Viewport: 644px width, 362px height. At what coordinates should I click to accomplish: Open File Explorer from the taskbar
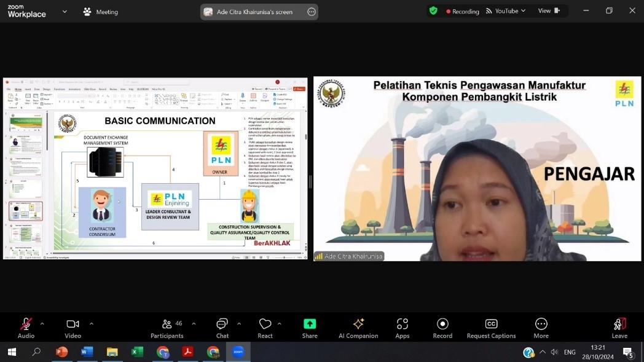point(112,352)
